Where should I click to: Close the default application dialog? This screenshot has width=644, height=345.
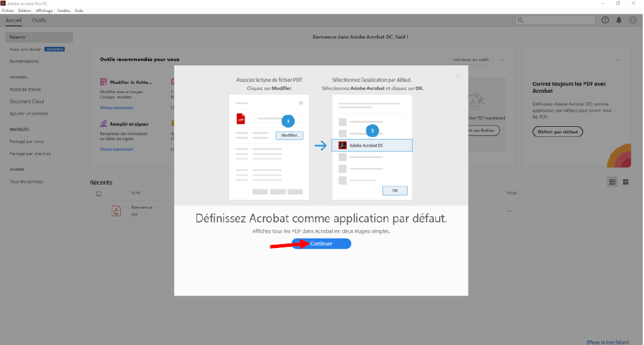click(x=457, y=75)
